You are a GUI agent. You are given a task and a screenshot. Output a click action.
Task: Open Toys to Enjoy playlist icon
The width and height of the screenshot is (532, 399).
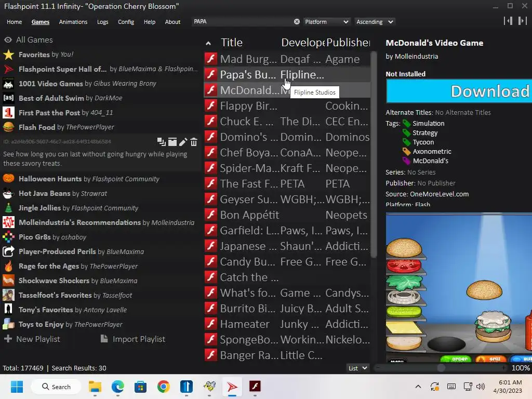pyautogui.click(x=8, y=324)
